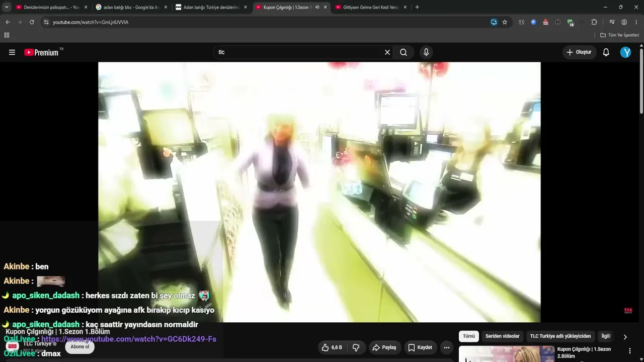Click the red flag extension icon

tap(545, 22)
